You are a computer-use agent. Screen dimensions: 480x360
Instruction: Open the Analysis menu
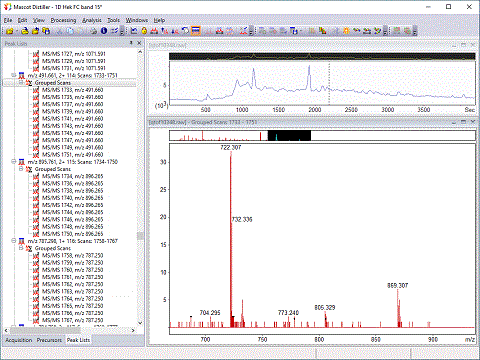92,20
